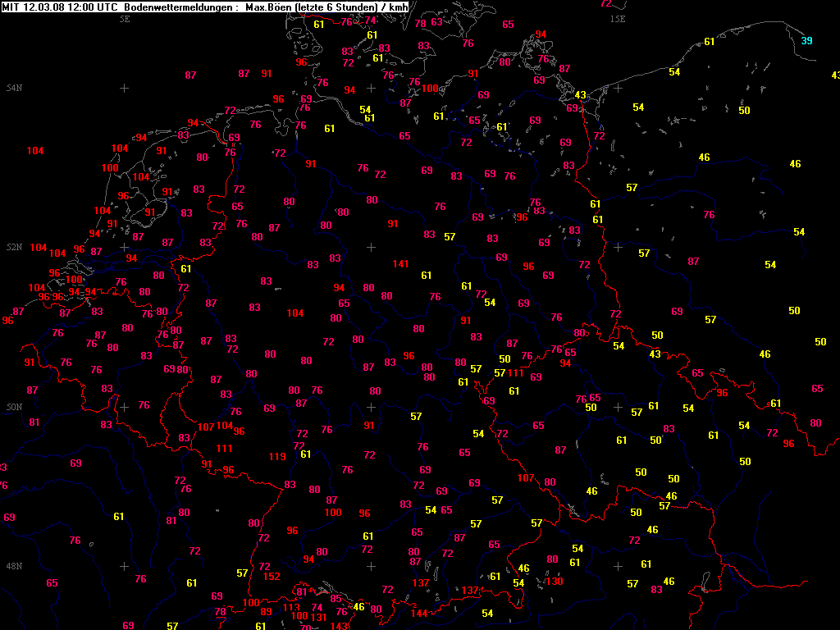Click the 130 gust reading

pos(555,582)
